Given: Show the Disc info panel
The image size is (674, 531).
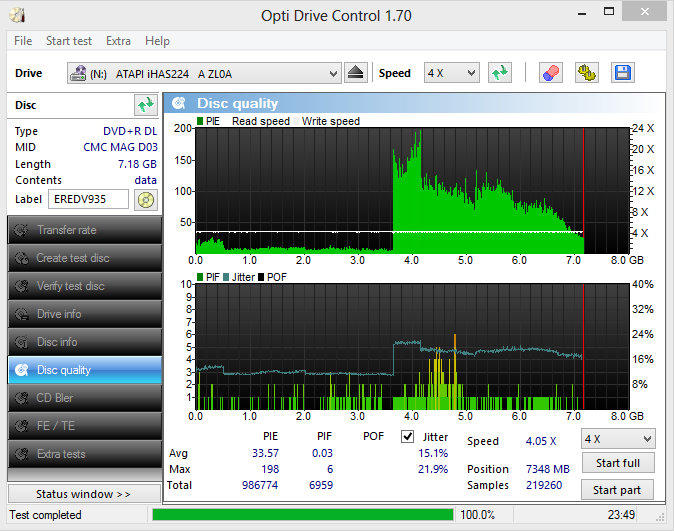Looking at the screenshot, I should (85, 342).
